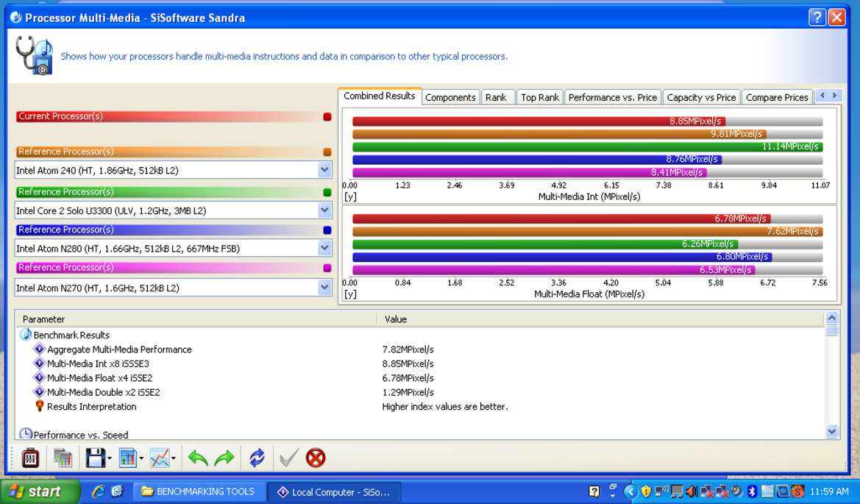Go back with the green left arrow
This screenshot has height=504, width=860.
click(197, 458)
